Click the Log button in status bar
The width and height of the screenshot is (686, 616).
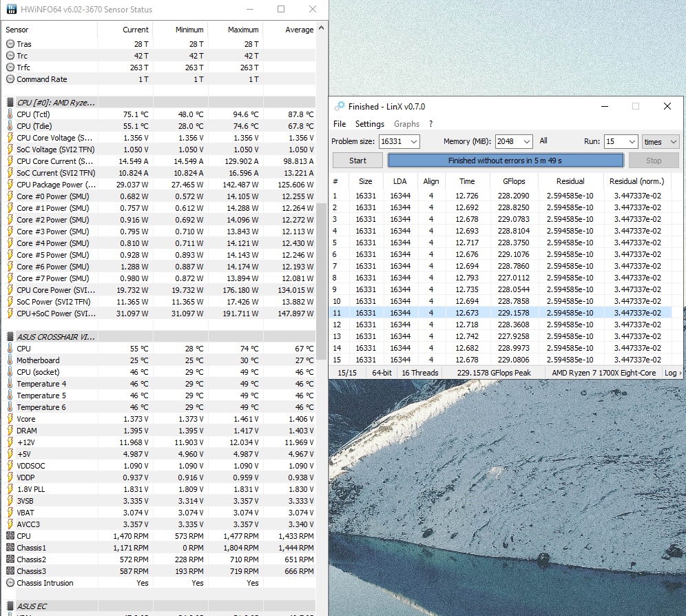(672, 373)
